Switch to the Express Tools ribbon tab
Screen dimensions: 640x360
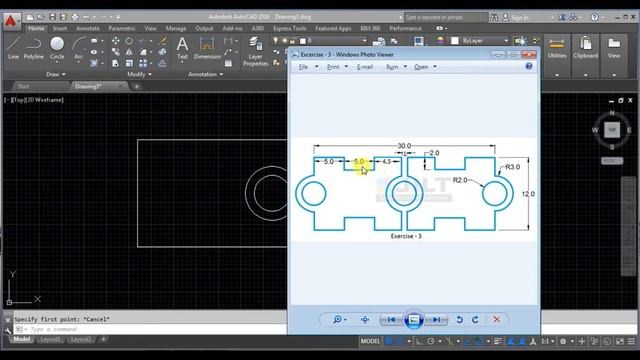click(289, 28)
